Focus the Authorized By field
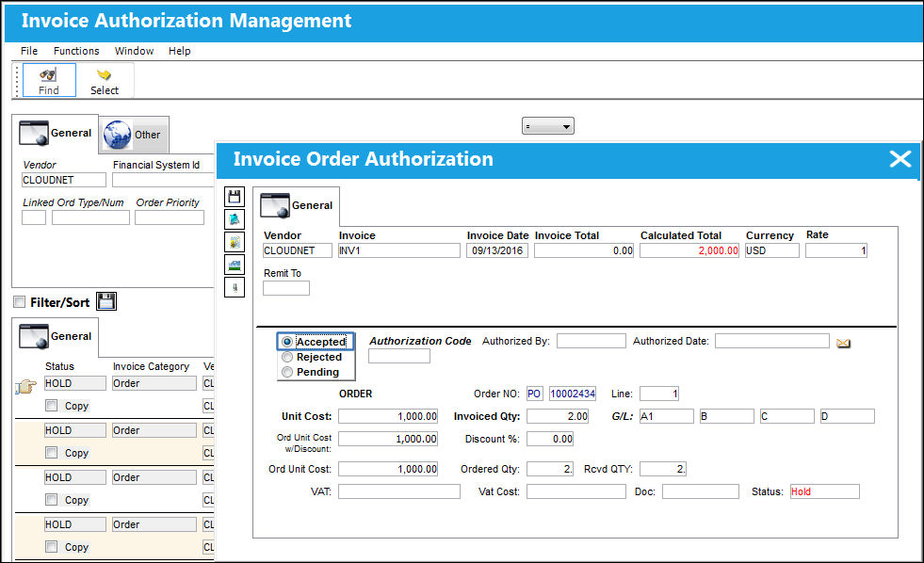Image resolution: width=924 pixels, height=563 pixels. [592, 341]
